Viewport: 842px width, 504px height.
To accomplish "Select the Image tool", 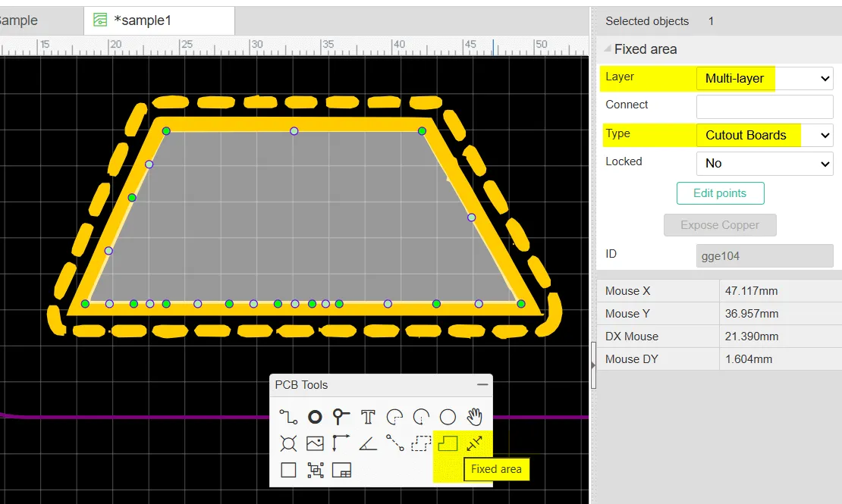I will (315, 443).
